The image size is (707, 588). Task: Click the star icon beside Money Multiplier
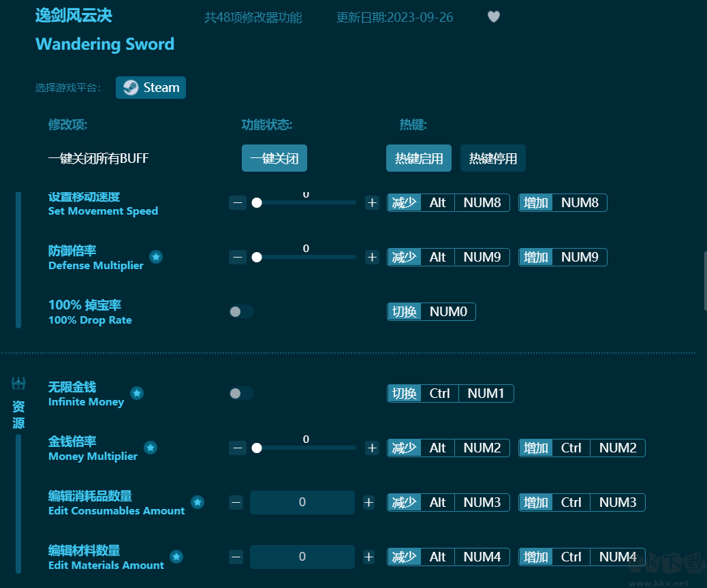coord(151,448)
